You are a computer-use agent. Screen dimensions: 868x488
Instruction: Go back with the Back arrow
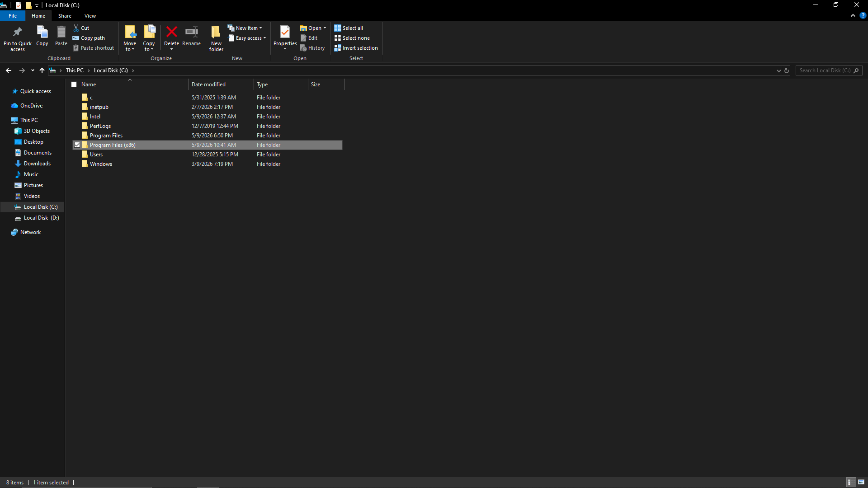point(9,70)
